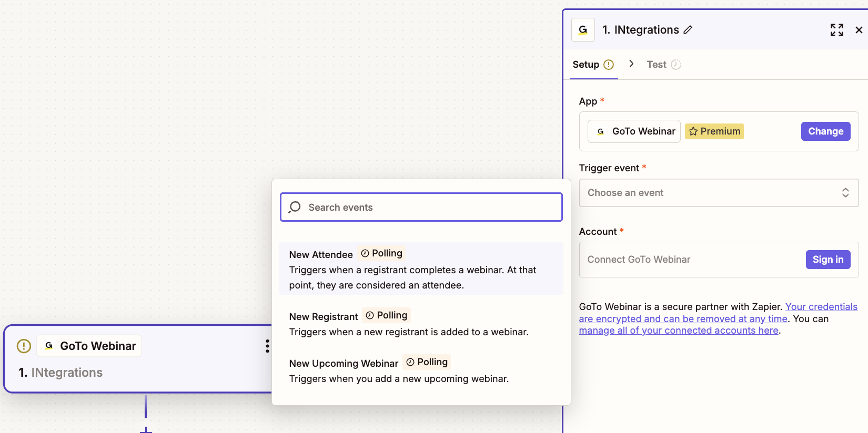Screen dimensions: 868x433
Task: Click the search magnifier icon
Action: pos(295,207)
